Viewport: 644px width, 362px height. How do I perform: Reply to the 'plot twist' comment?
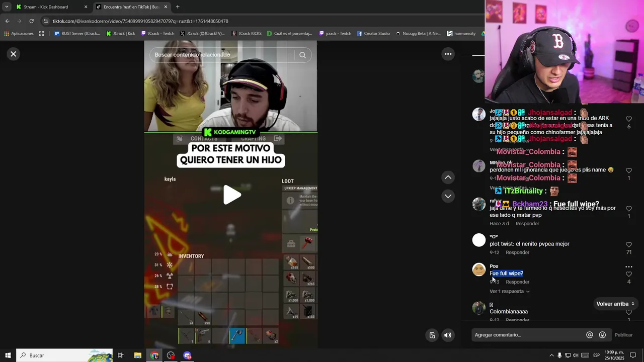(x=517, y=252)
